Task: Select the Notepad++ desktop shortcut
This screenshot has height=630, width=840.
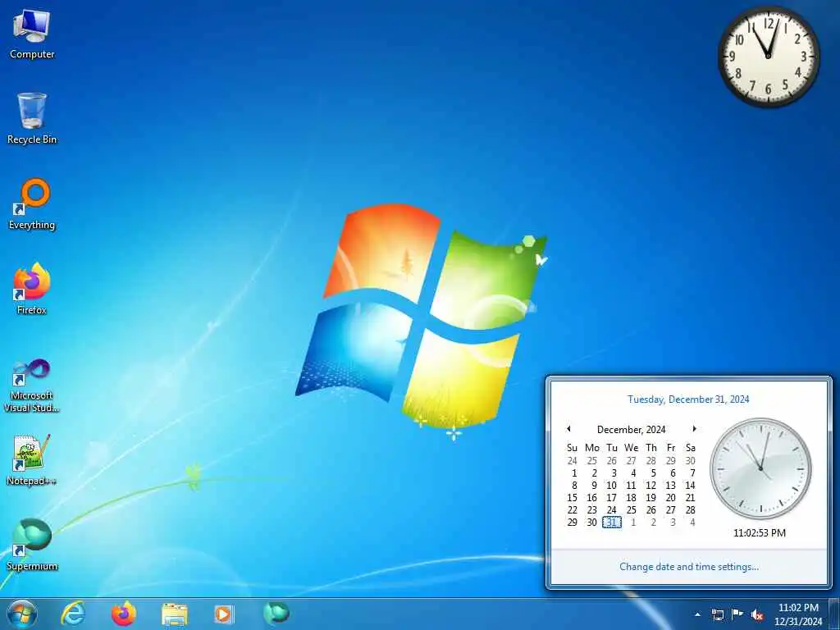Action: (32, 460)
